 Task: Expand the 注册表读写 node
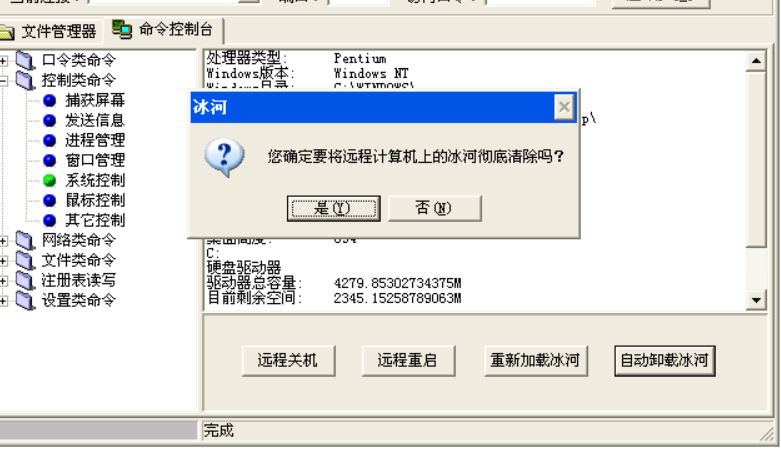coord(3,281)
